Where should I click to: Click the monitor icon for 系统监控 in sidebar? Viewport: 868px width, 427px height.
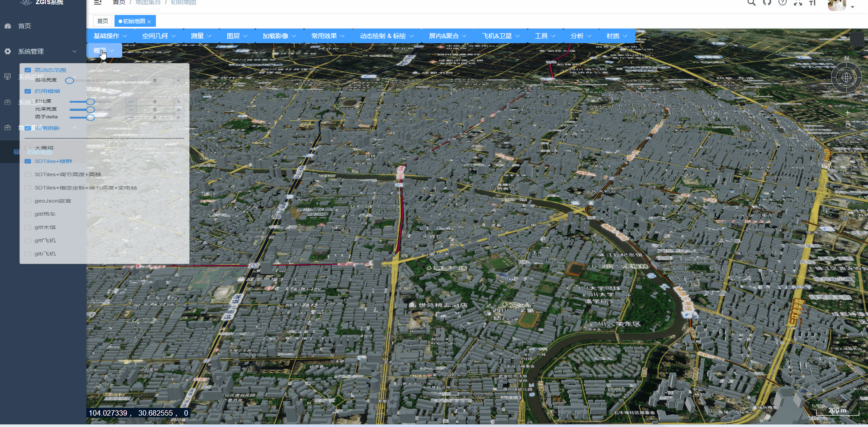coord(8,77)
